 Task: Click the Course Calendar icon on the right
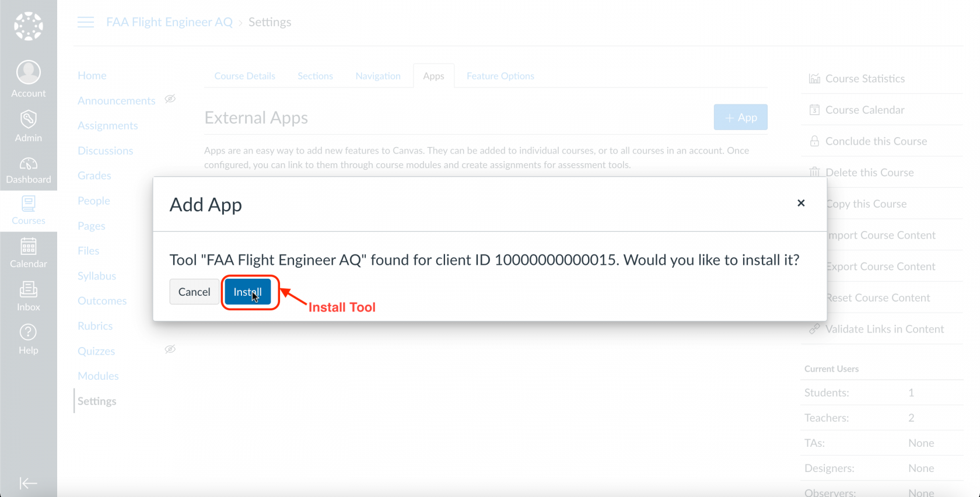click(814, 110)
